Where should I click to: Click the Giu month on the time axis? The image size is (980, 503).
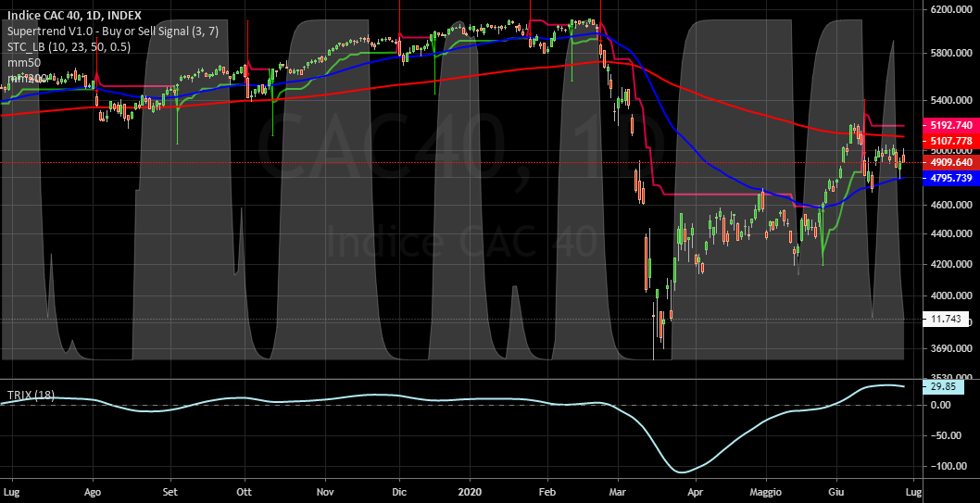tap(836, 493)
